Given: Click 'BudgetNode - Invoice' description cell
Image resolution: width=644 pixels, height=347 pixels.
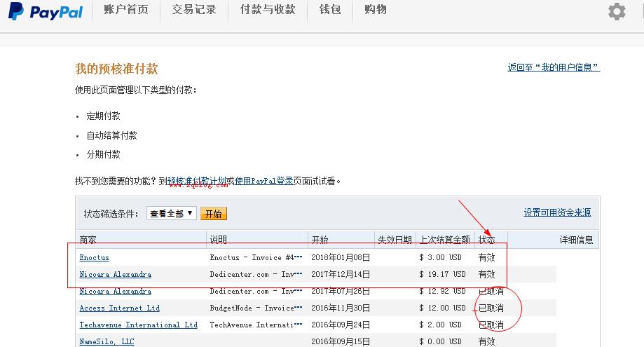Looking at the screenshot, I should click(256, 308).
